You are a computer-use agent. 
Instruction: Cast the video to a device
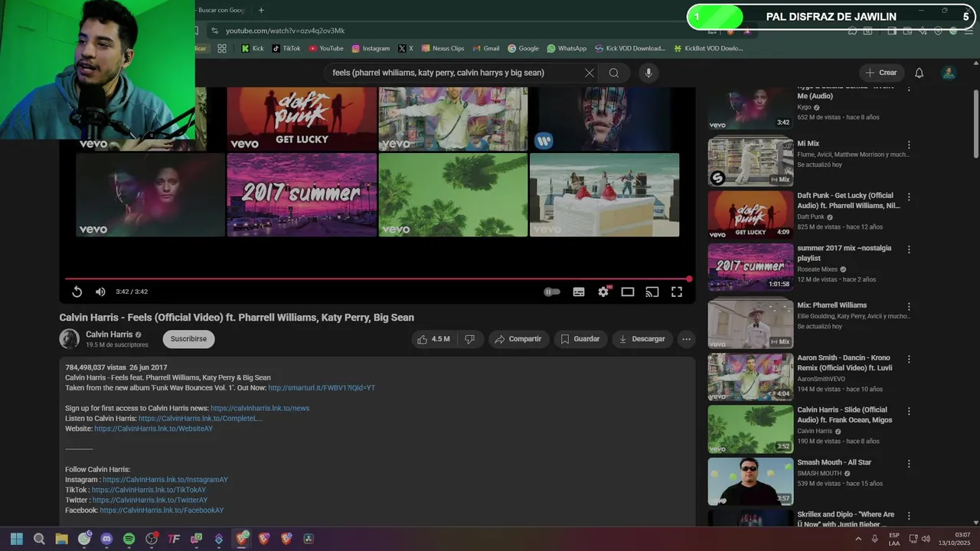tap(652, 292)
